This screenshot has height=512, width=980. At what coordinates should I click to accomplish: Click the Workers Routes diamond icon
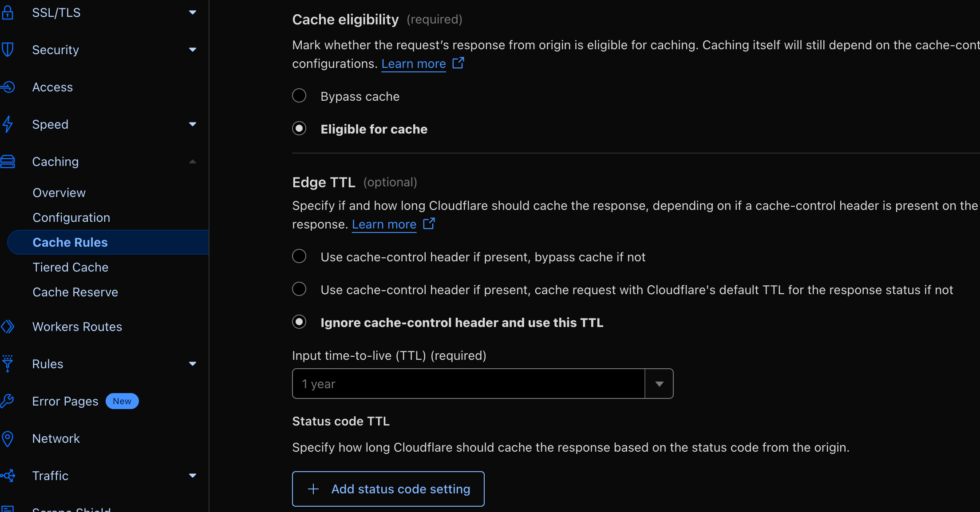[x=8, y=327]
